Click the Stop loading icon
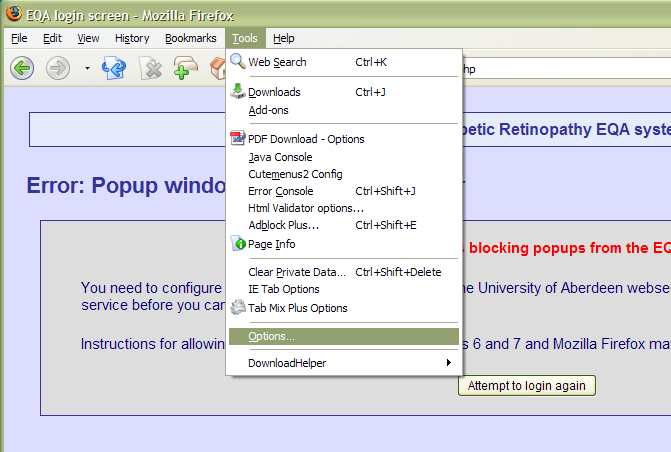Screen dimensions: 671x452 click(x=151, y=68)
